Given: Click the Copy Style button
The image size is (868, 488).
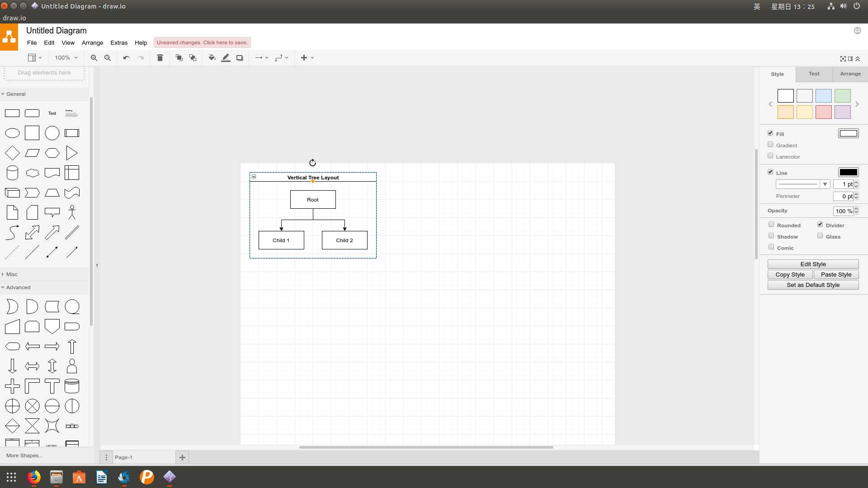Looking at the screenshot, I should tap(790, 274).
